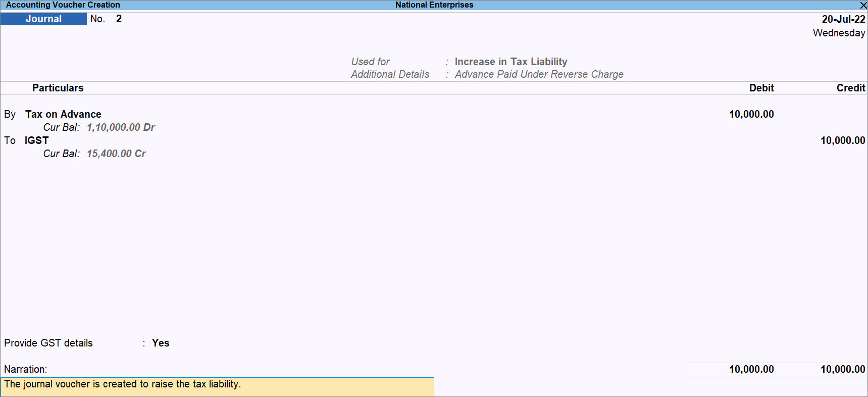Close the Accounting Voucher Creation screen
This screenshot has width=868, height=397.
click(863, 5)
